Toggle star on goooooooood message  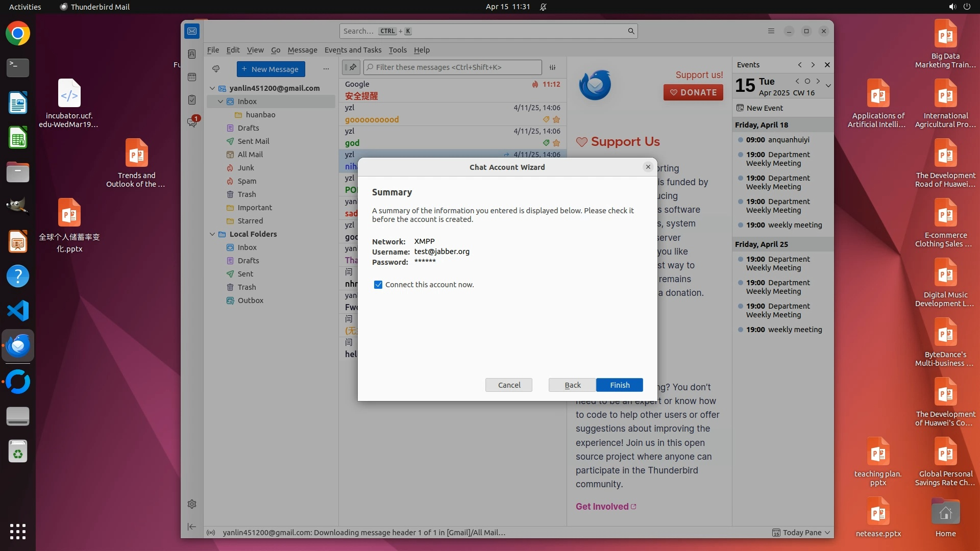pyautogui.click(x=556, y=119)
